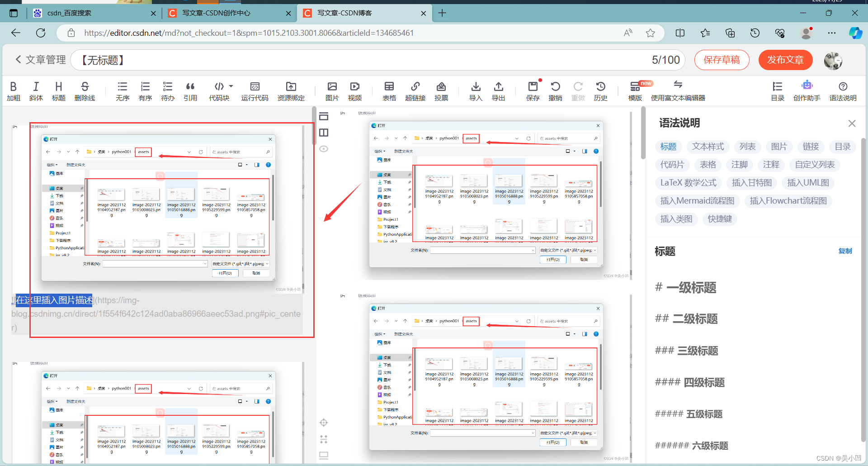Image resolution: width=868 pixels, height=466 pixels.
Task: Switch to 写文章-CSDN创作中心 browser tab
Action: pos(230,13)
